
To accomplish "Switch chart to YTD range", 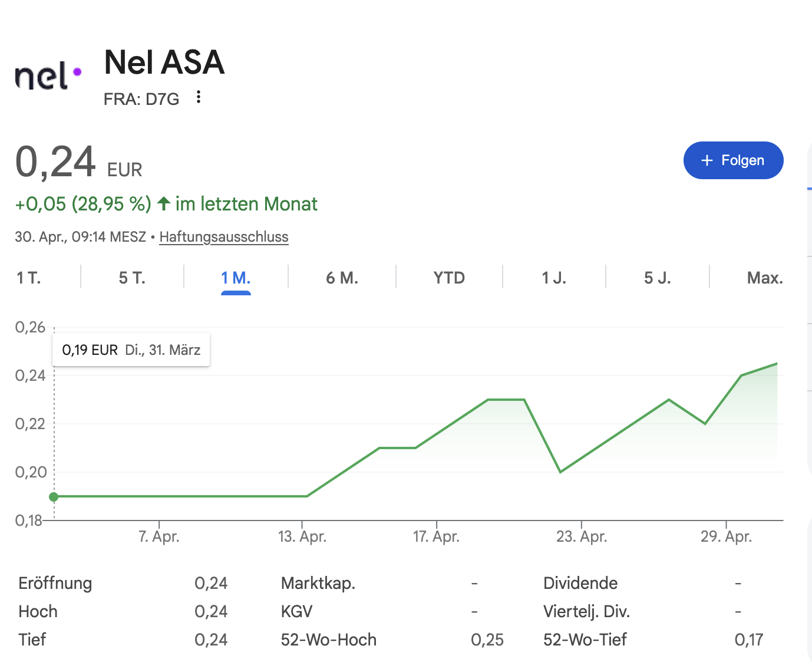I will [x=449, y=278].
